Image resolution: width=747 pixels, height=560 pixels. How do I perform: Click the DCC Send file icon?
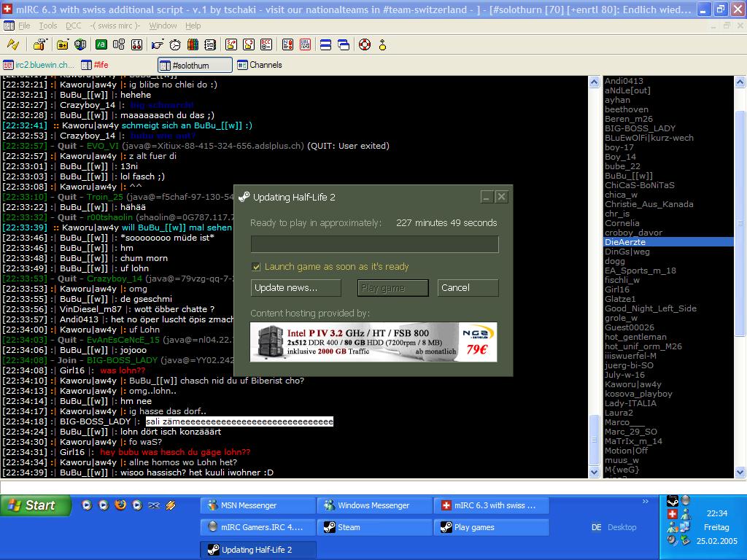click(x=231, y=44)
